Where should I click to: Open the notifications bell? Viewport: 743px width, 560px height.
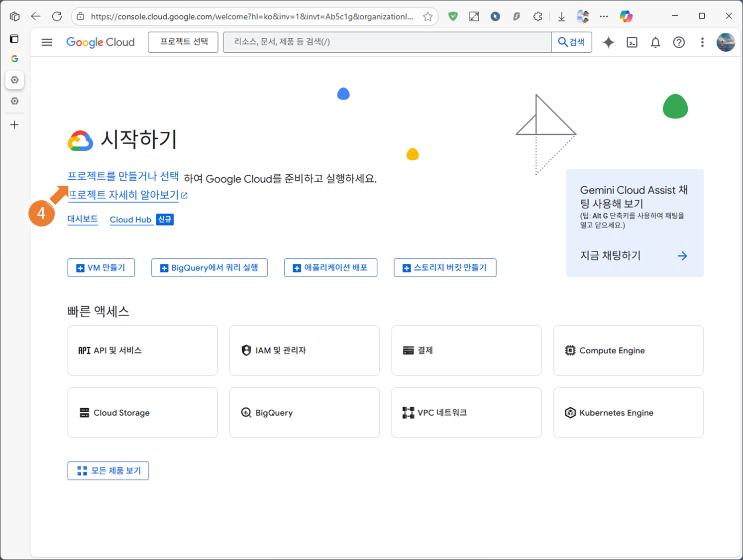(x=655, y=42)
